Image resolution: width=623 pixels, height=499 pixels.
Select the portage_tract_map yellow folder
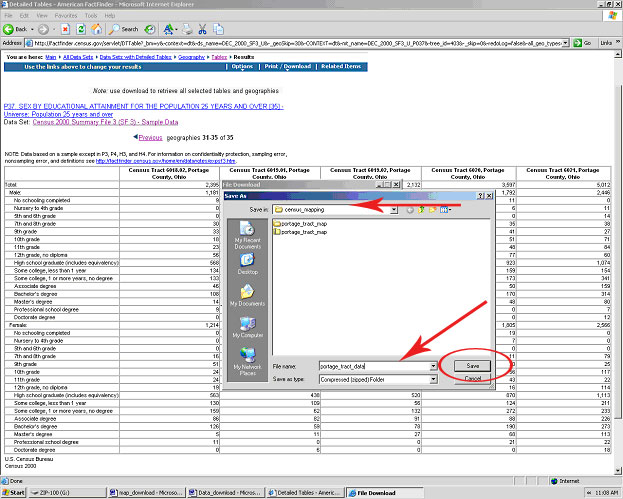click(x=300, y=224)
